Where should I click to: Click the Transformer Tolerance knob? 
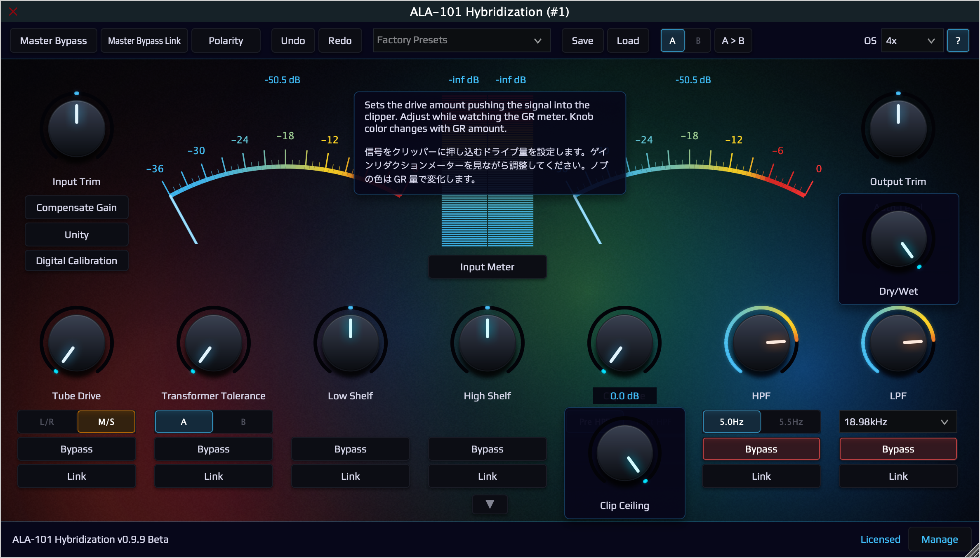(213, 343)
